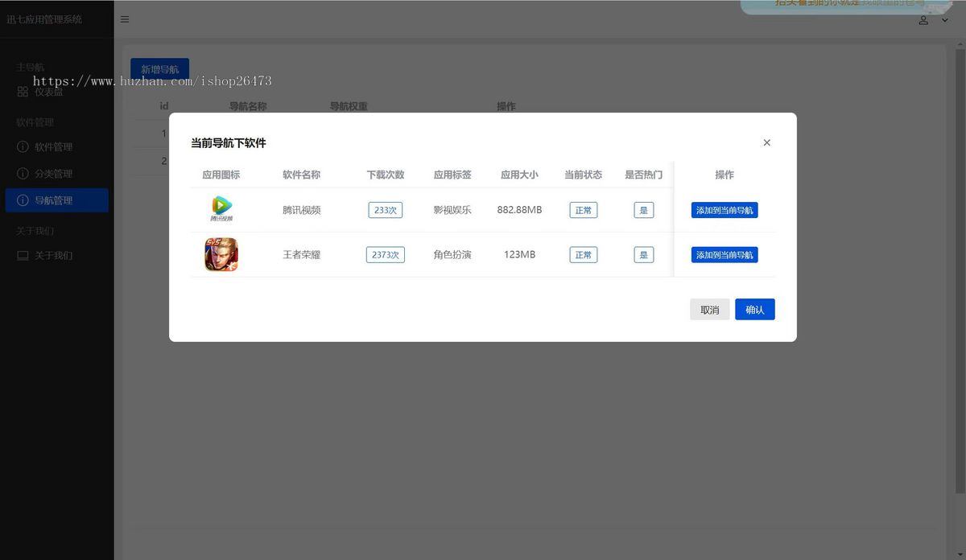Click the 关于我们 monitor icon in sidebar
This screenshot has width=966, height=560.
point(23,255)
